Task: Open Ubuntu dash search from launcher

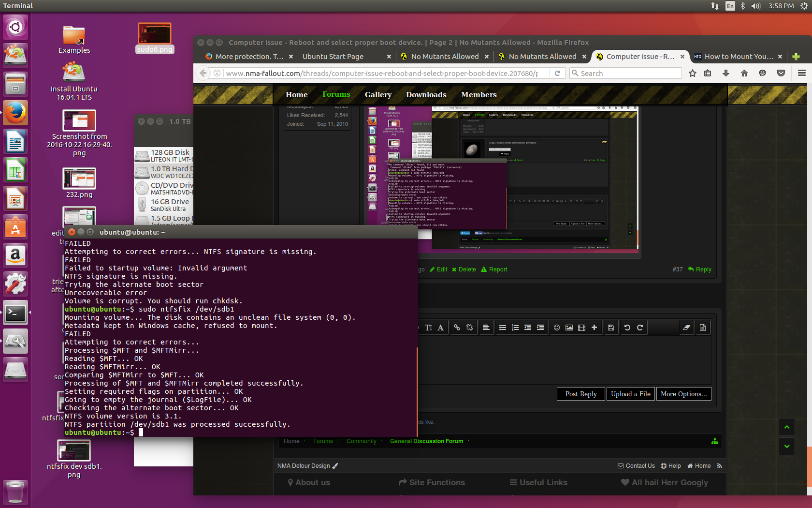Action: point(15,27)
